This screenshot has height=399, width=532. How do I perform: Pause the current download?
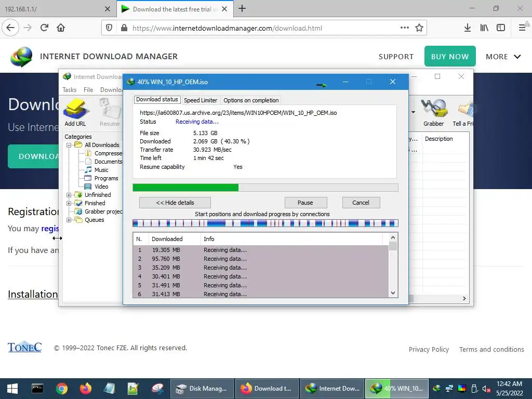click(x=305, y=203)
